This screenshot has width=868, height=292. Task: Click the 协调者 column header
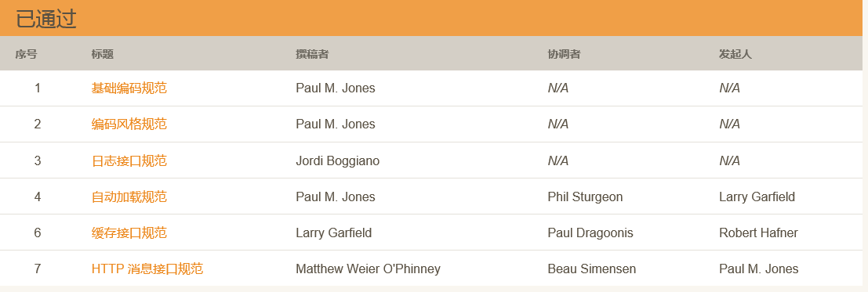564,54
